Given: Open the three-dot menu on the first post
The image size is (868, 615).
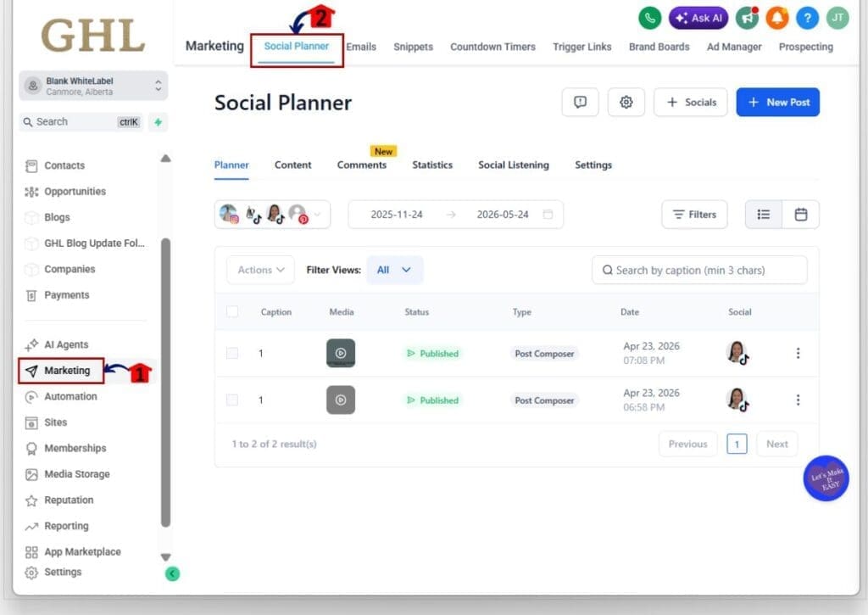Looking at the screenshot, I should click(x=798, y=353).
